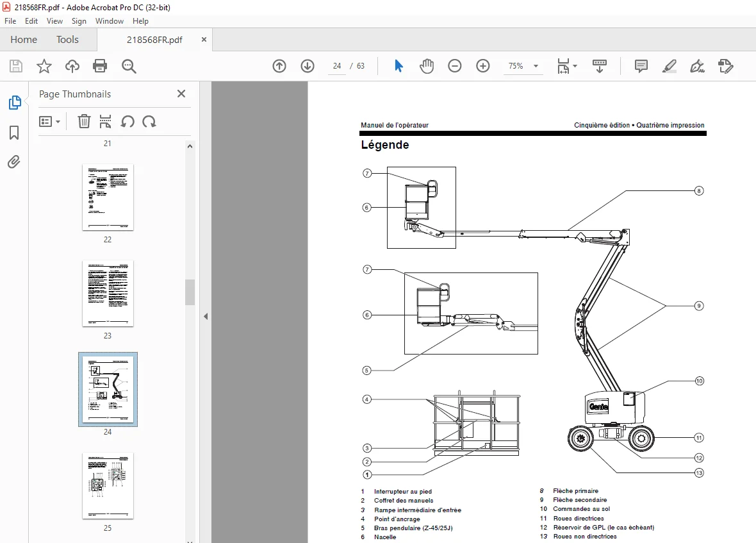This screenshot has height=543, width=756.
Task: Select the Hand pan tool
Action: point(427,66)
